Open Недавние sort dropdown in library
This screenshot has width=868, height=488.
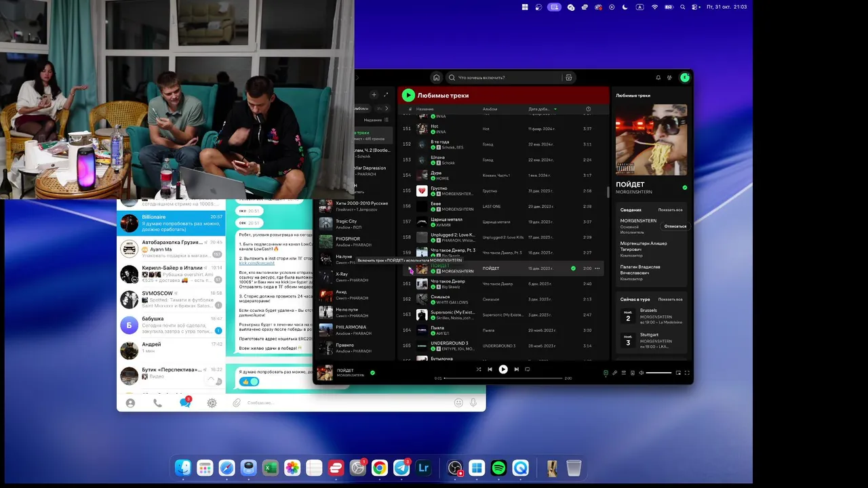pos(376,120)
